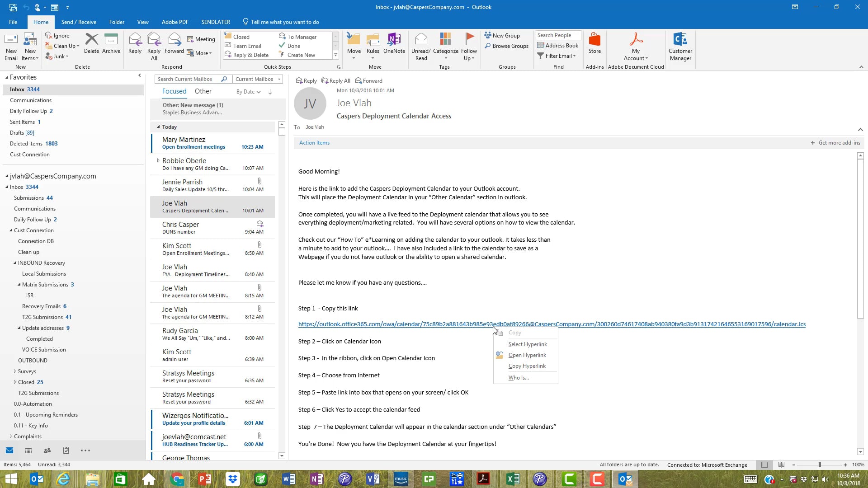Viewport: 868px width, 488px height.
Task: Click the Search People field
Action: [x=558, y=35]
